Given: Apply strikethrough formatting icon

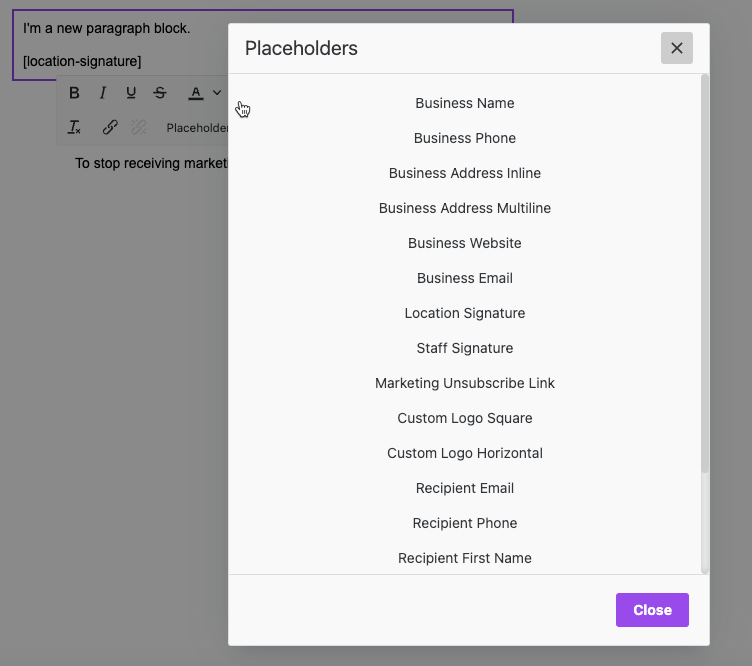Looking at the screenshot, I should pyautogui.click(x=160, y=93).
